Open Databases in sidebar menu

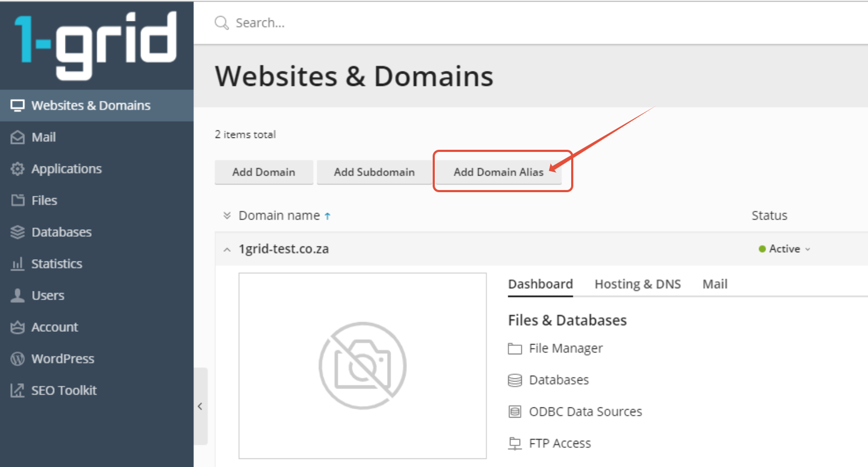click(x=97, y=232)
